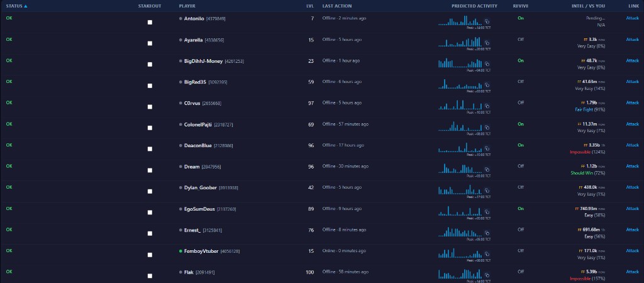Tick stakeout checkbox for FemboyVtuber

(x=150, y=255)
